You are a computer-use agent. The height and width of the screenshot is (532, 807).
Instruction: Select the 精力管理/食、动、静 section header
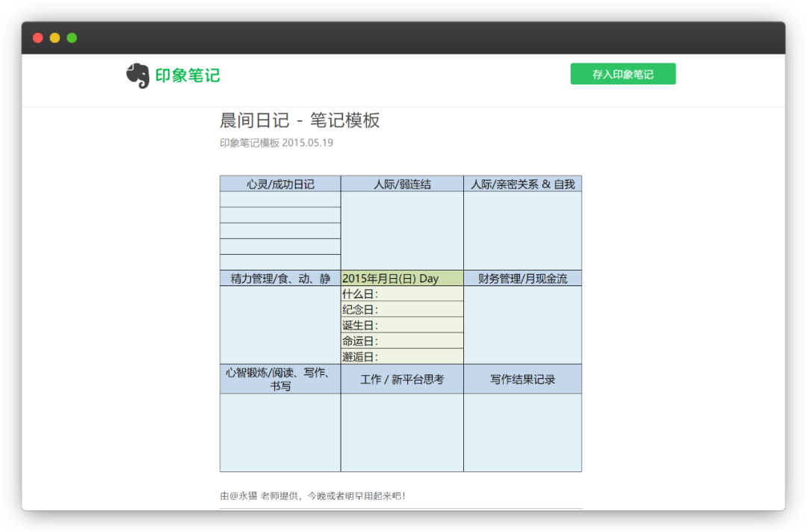279,277
